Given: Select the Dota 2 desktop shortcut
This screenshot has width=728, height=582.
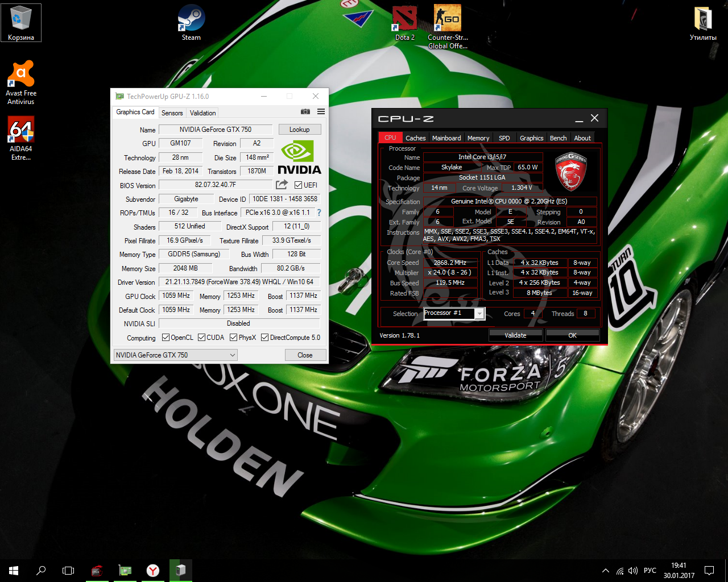Looking at the screenshot, I should click(405, 23).
